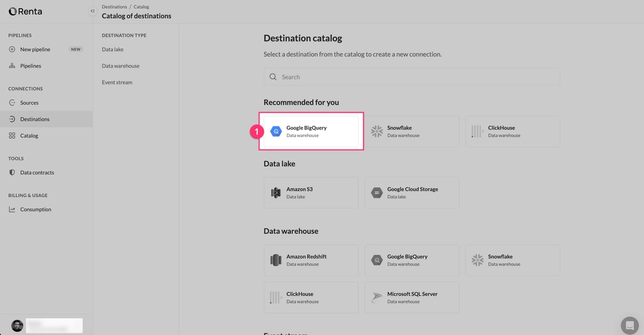Choose the Google Cloud Storage card
Viewport: 644px width, 335px height.
411,193
